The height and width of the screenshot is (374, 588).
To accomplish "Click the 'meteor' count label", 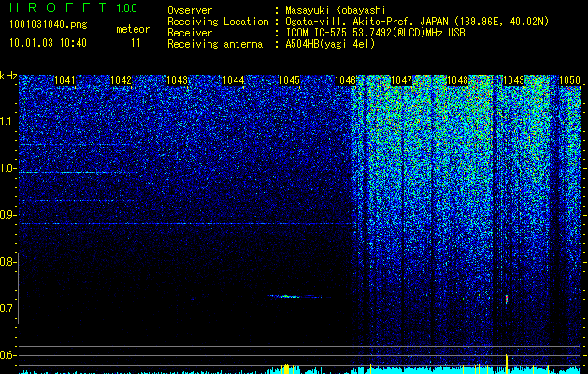I will 133,29.
